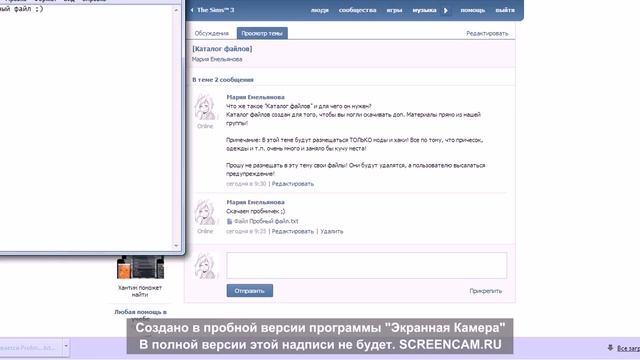
Task: Click Удалить on the second message
Action: pyautogui.click(x=331, y=231)
